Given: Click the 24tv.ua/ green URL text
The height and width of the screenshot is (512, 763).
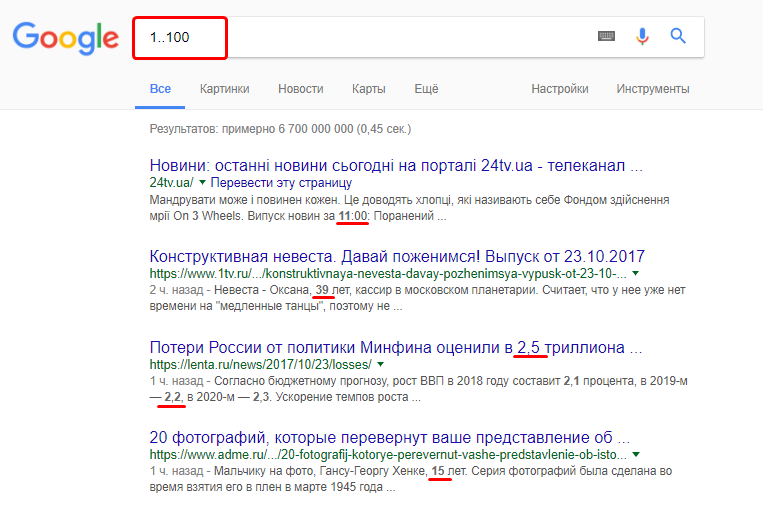Looking at the screenshot, I should click(171, 183).
